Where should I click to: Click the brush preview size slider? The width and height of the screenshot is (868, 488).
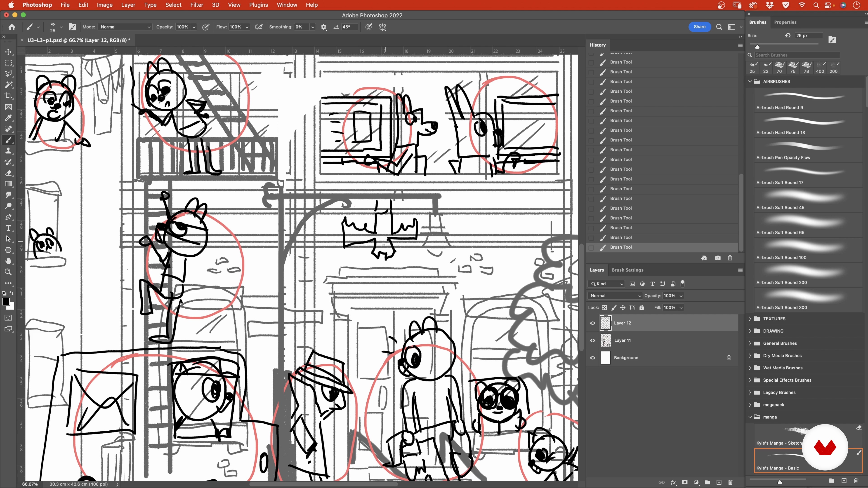point(780,482)
